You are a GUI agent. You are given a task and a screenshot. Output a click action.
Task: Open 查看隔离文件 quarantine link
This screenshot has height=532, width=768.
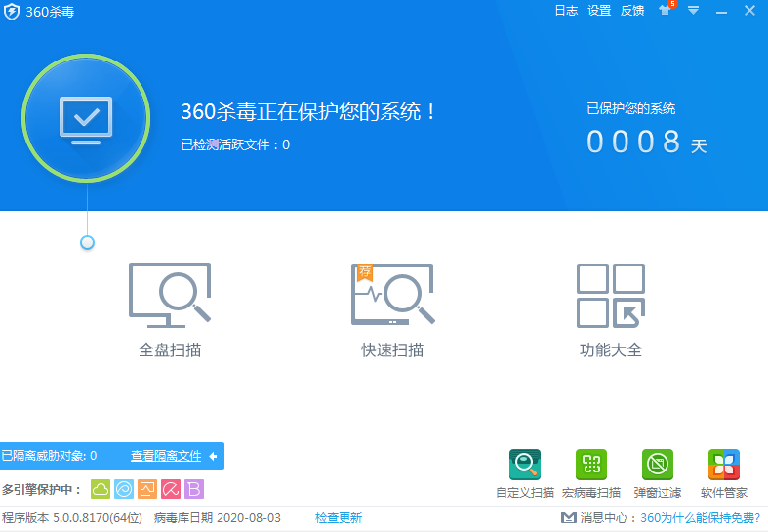pyautogui.click(x=166, y=456)
